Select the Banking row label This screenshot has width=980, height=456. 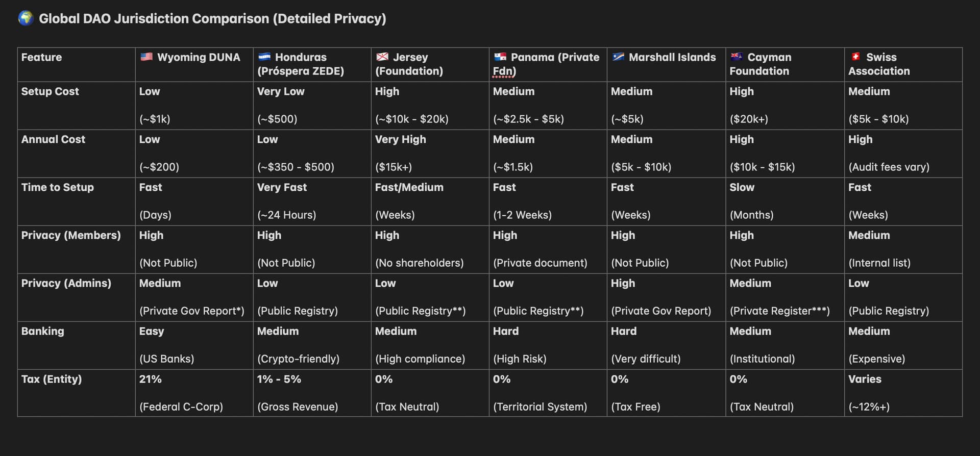pos(43,331)
